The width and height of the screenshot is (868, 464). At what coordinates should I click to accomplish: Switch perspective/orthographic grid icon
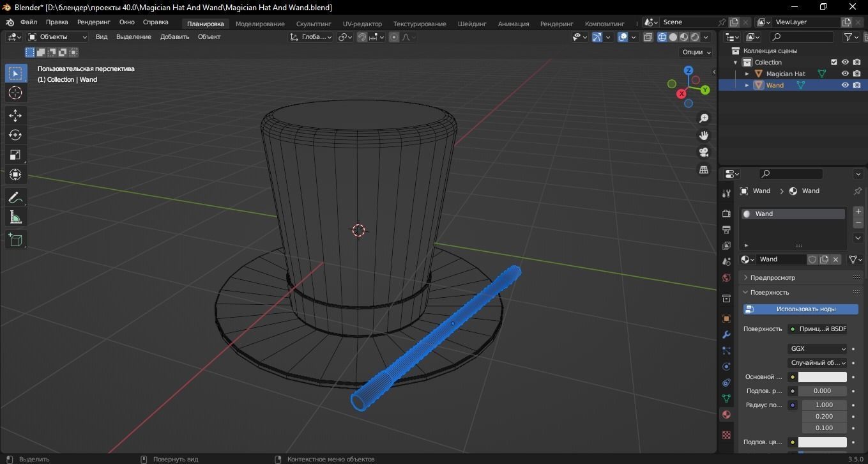[704, 169]
